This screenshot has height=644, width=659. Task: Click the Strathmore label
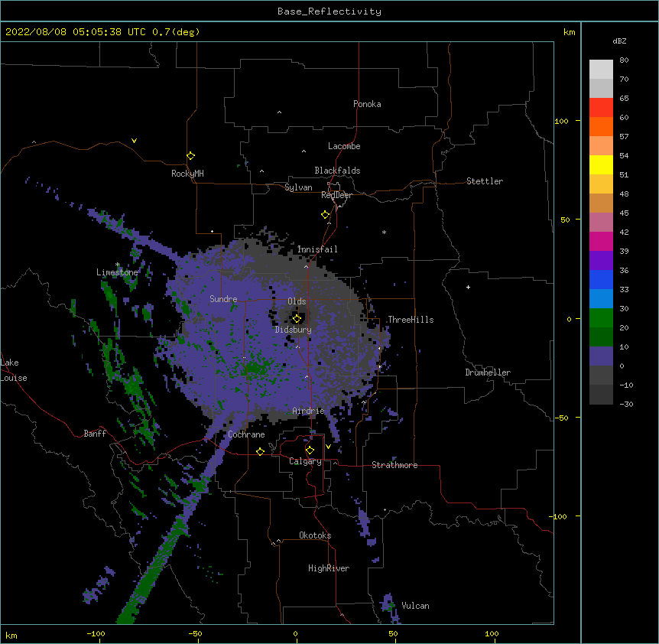point(394,465)
